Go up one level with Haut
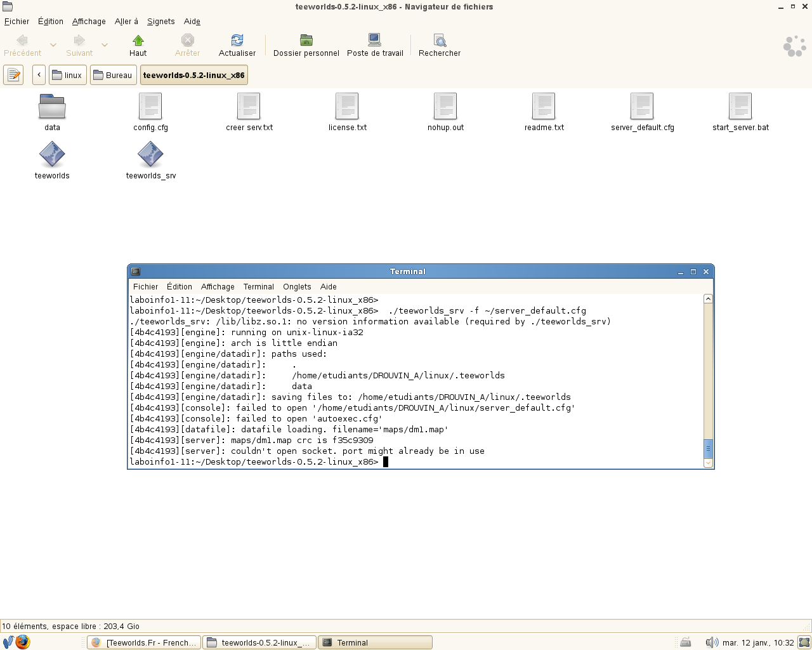 coord(138,43)
